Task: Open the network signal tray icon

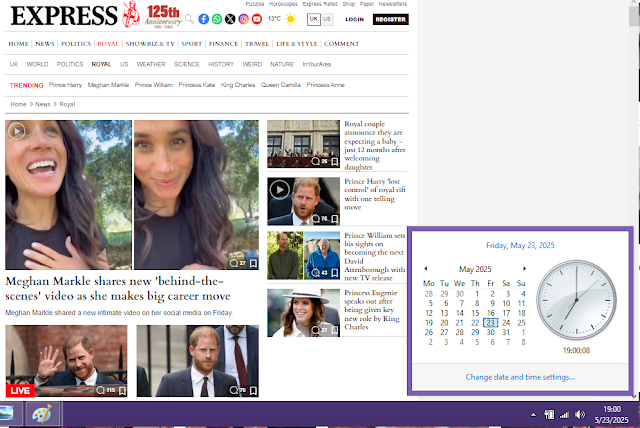Action: (x=564, y=415)
